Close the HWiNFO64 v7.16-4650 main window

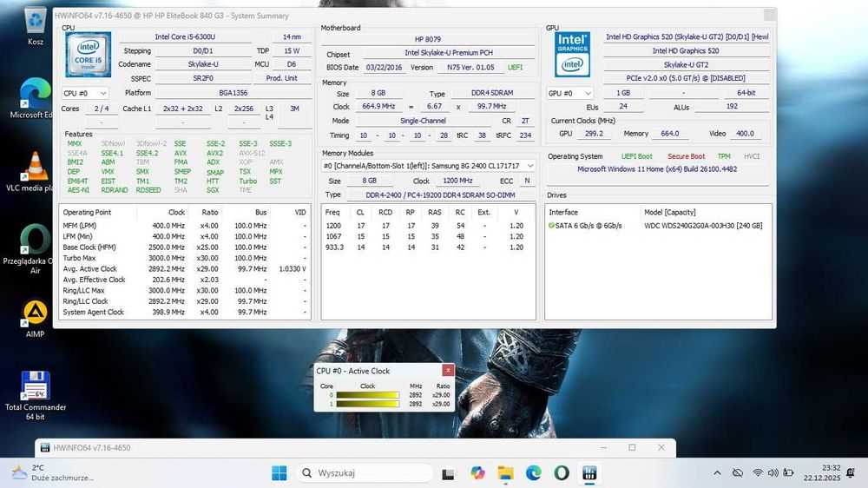661,447
